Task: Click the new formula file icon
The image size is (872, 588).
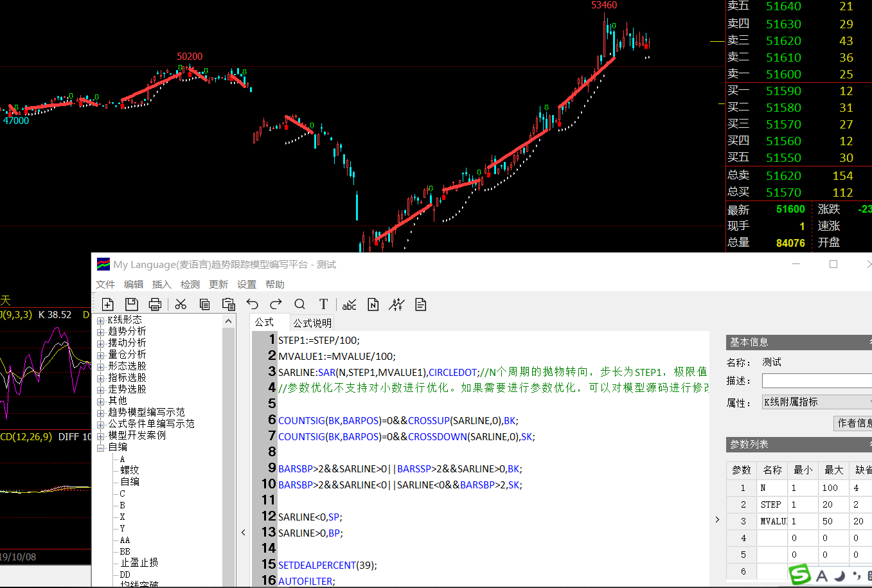Action: (x=108, y=305)
